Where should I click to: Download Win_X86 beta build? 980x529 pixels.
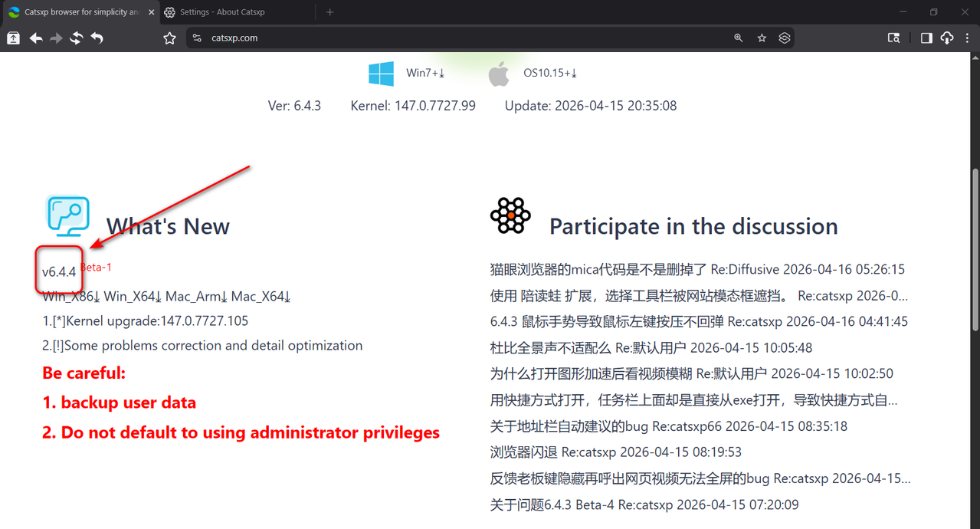coord(72,297)
